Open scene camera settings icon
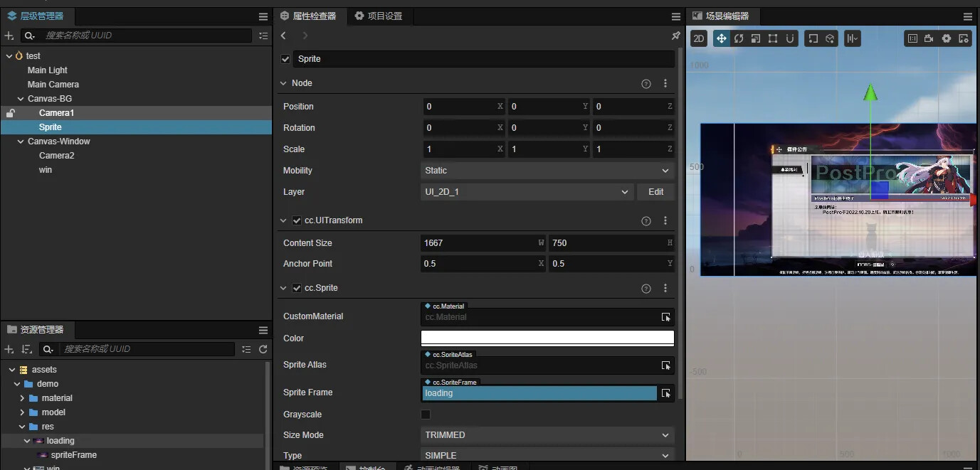 coord(929,38)
